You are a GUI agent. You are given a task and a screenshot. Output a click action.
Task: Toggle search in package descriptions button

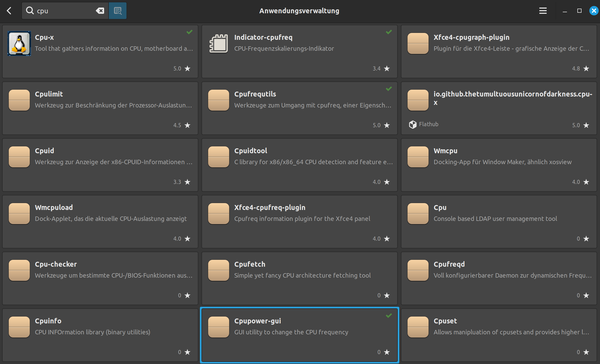(x=118, y=11)
